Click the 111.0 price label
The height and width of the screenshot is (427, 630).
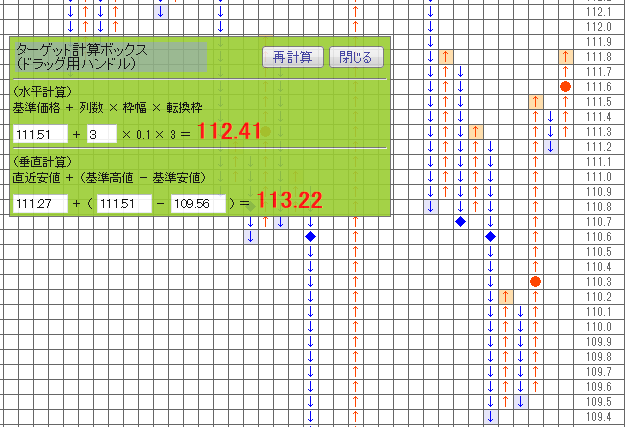(x=599, y=177)
